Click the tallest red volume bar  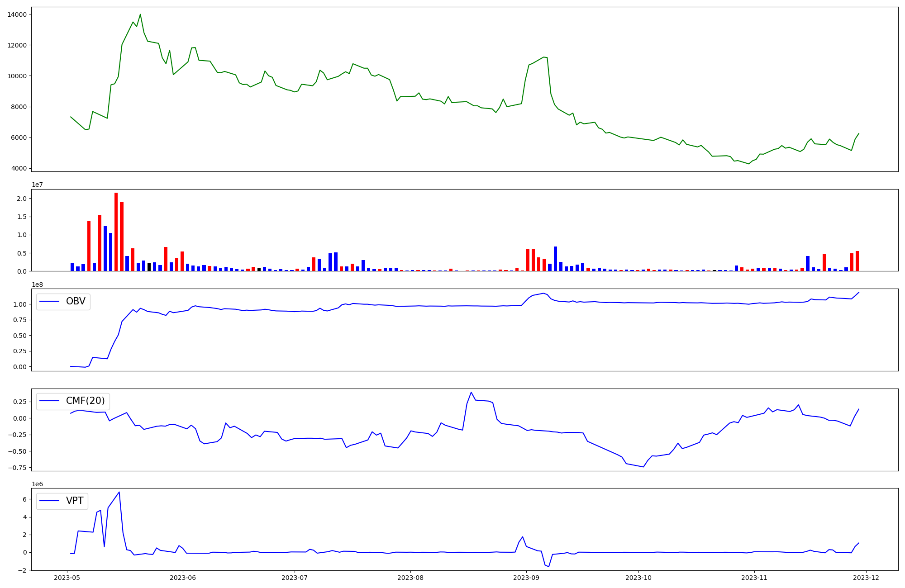coord(116,232)
